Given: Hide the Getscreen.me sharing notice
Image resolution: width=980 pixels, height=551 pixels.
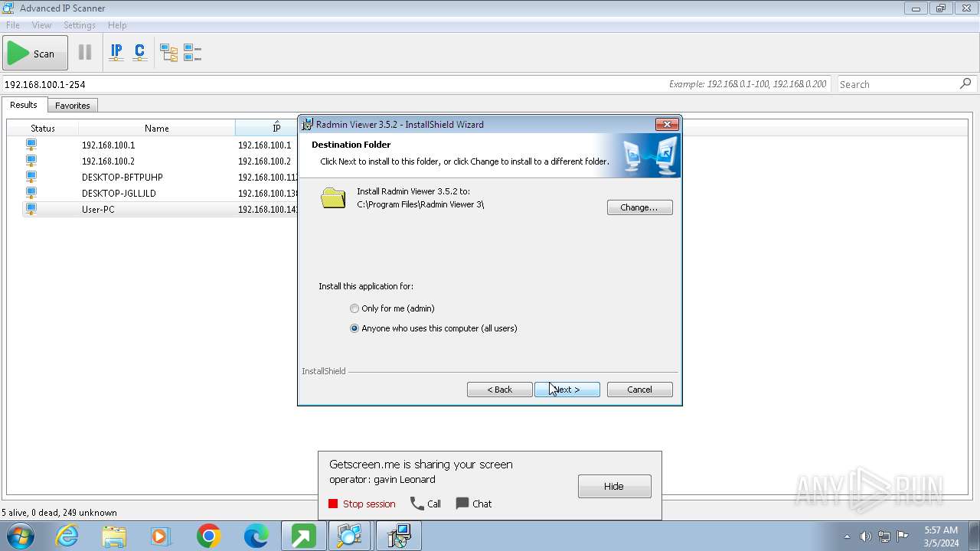Looking at the screenshot, I should [x=615, y=486].
